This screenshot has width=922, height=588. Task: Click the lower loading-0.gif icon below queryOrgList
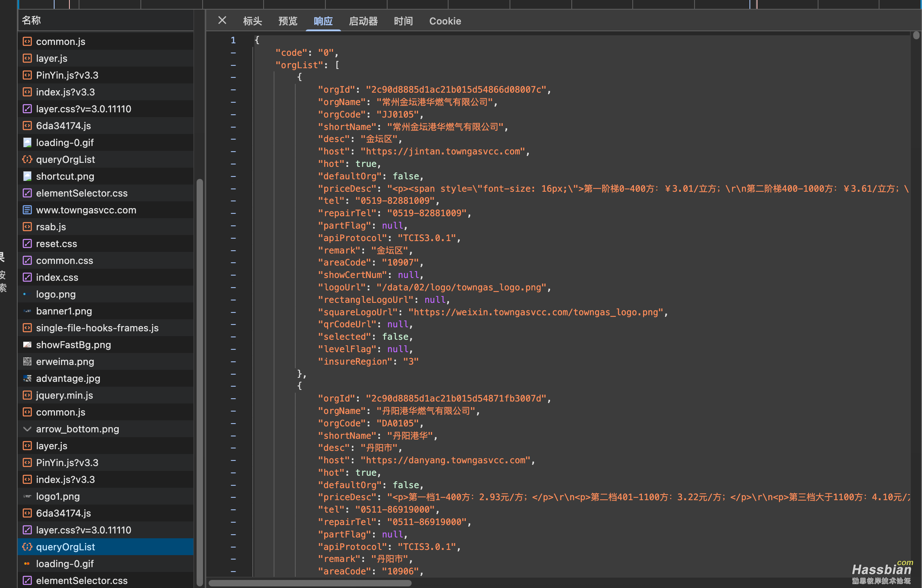click(27, 564)
